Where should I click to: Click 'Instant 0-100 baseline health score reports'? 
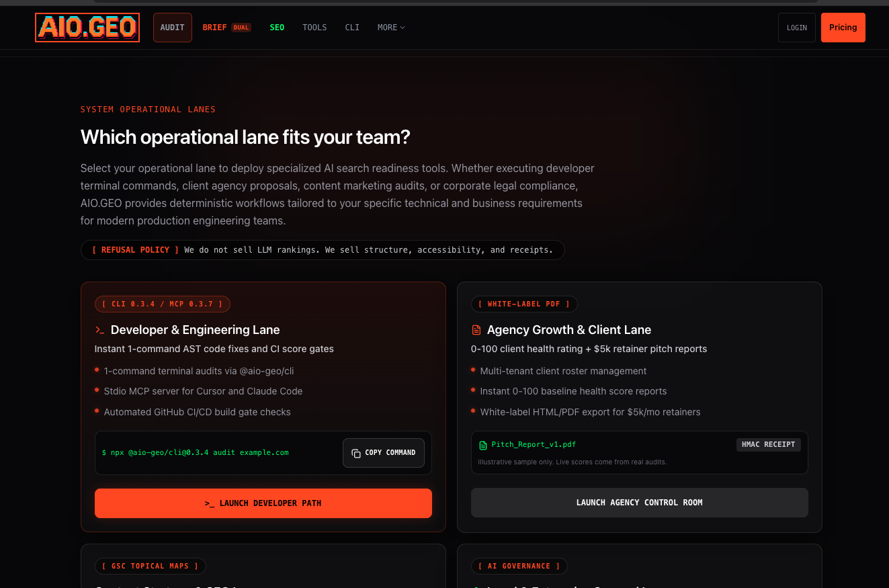point(574,391)
